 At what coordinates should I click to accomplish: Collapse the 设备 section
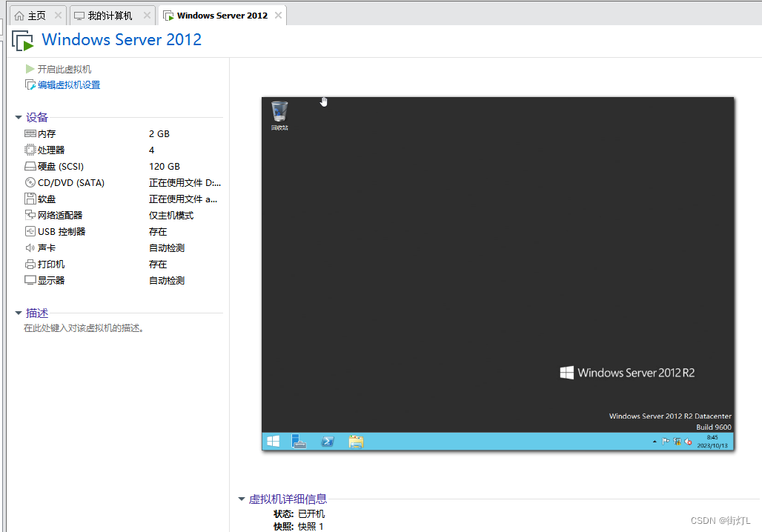[19, 117]
